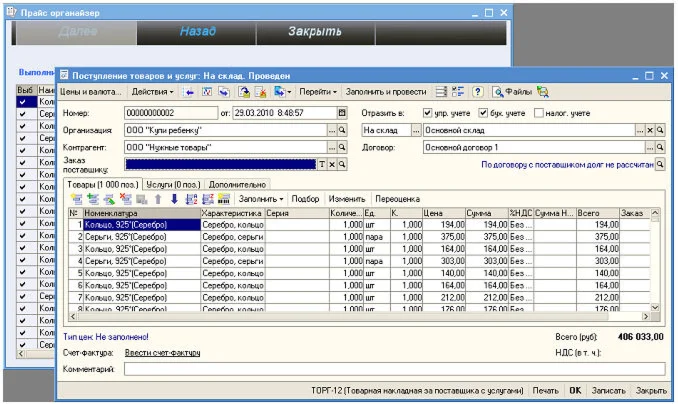This screenshot has width=678, height=404.
Task: Open the Действия dropdown menu
Action: 151,92
